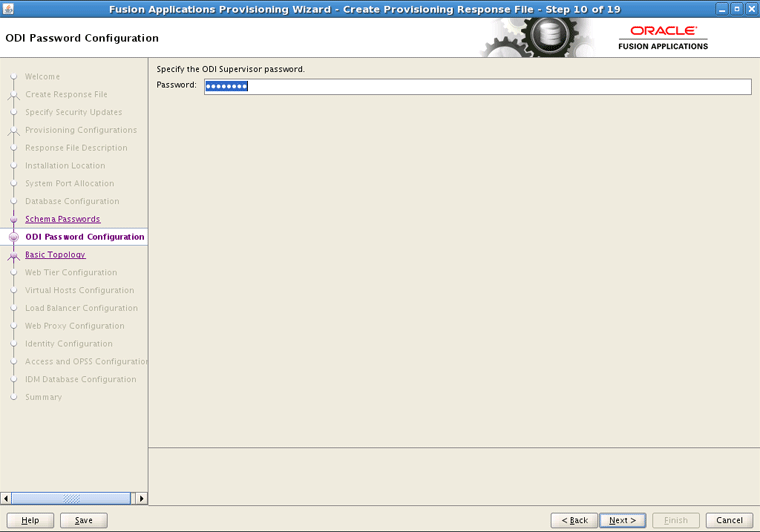Click the IDM Database Configuration step

[80, 379]
